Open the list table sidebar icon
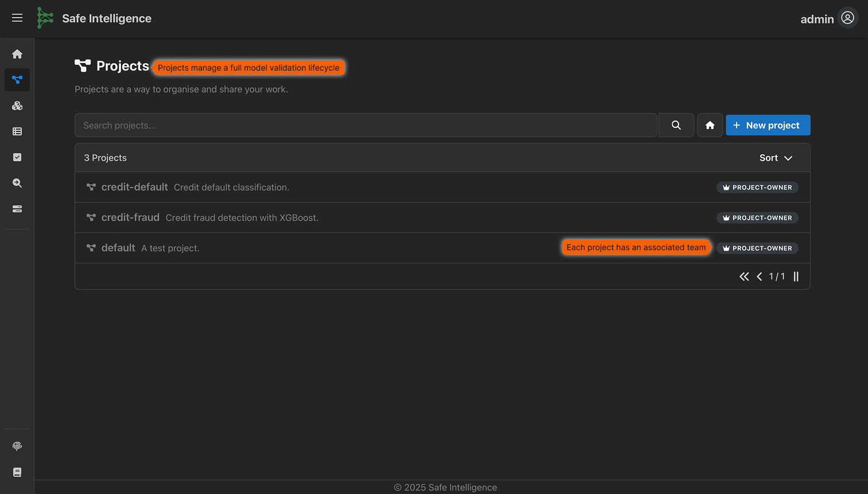This screenshot has height=494, width=868. 17,131
